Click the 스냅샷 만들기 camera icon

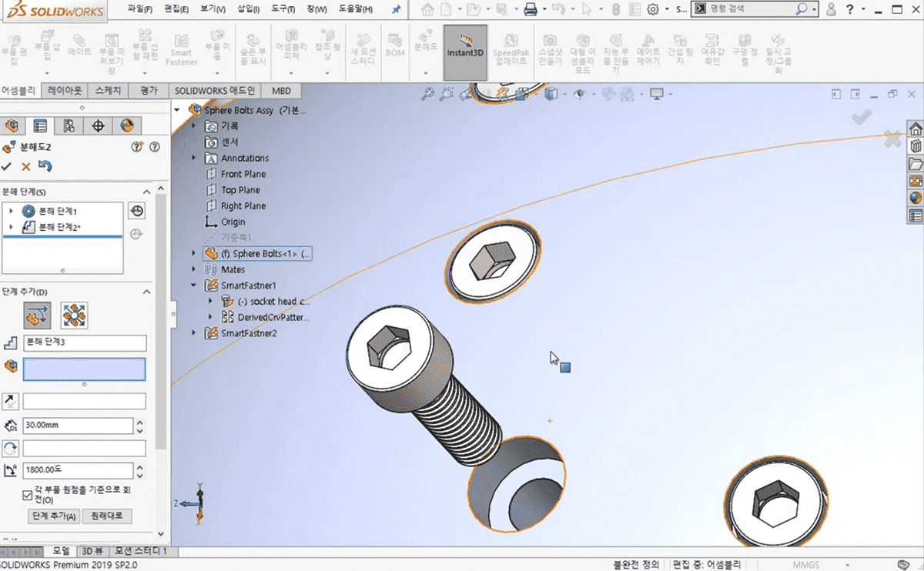pyautogui.click(x=551, y=51)
